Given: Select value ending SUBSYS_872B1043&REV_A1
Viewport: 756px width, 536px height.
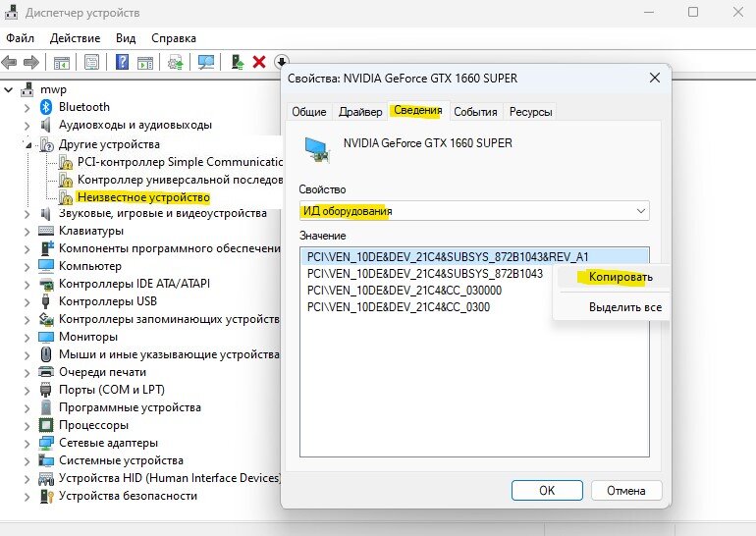Looking at the screenshot, I should [x=474, y=257].
